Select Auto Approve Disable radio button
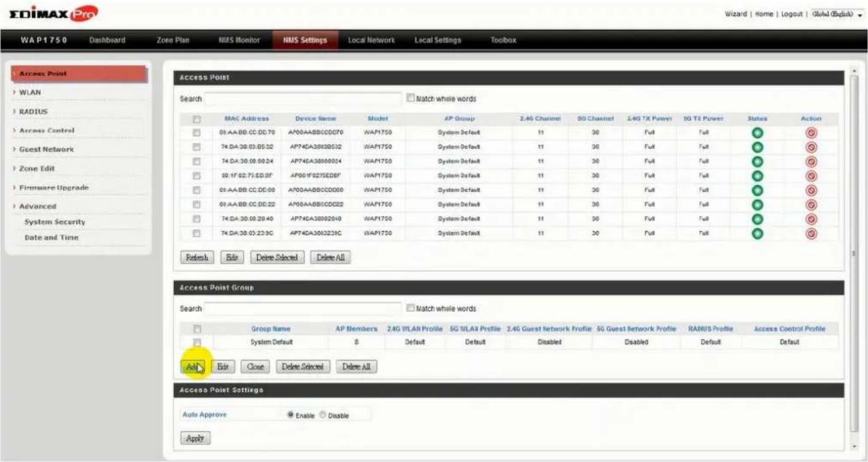Viewport: 868px width, 462px height. click(x=323, y=415)
